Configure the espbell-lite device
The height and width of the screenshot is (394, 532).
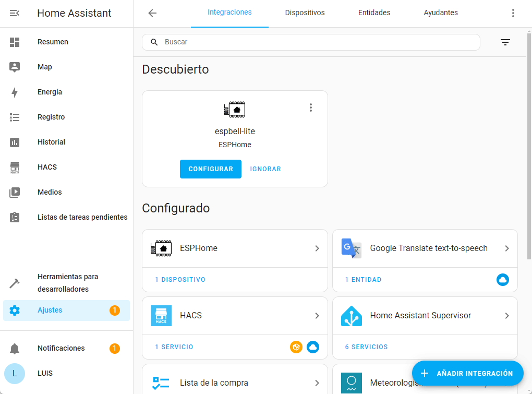(211, 169)
